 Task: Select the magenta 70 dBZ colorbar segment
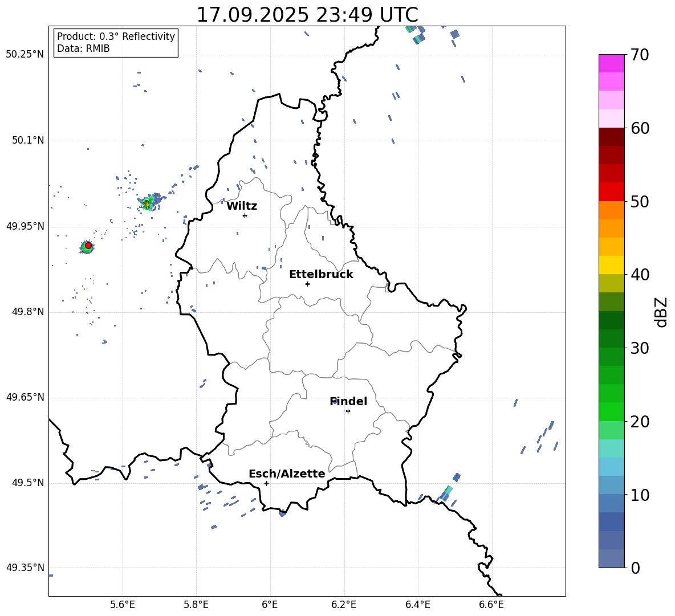pos(612,63)
